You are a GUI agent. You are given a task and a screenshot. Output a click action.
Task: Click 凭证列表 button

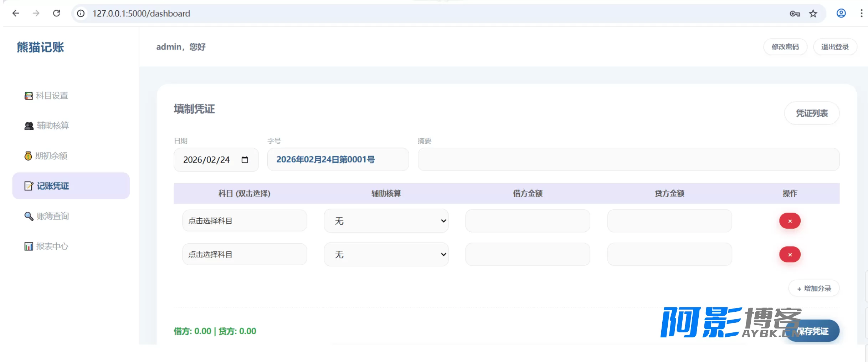pyautogui.click(x=812, y=113)
